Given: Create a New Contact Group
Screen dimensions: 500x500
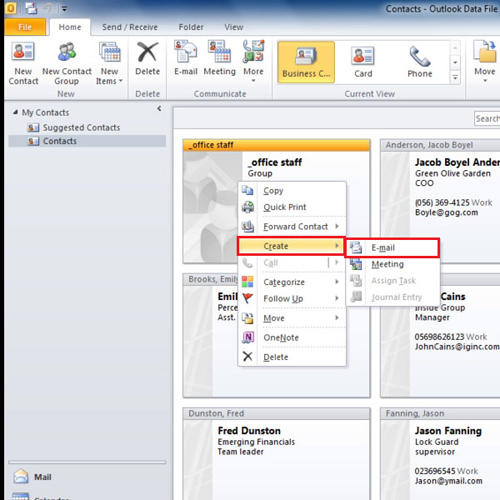Looking at the screenshot, I should click(x=67, y=63).
